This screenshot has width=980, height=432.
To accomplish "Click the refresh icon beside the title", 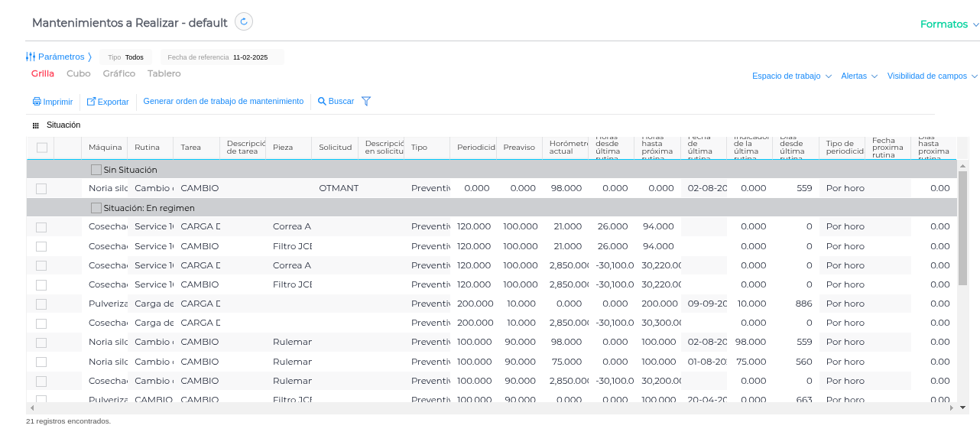I will [244, 22].
